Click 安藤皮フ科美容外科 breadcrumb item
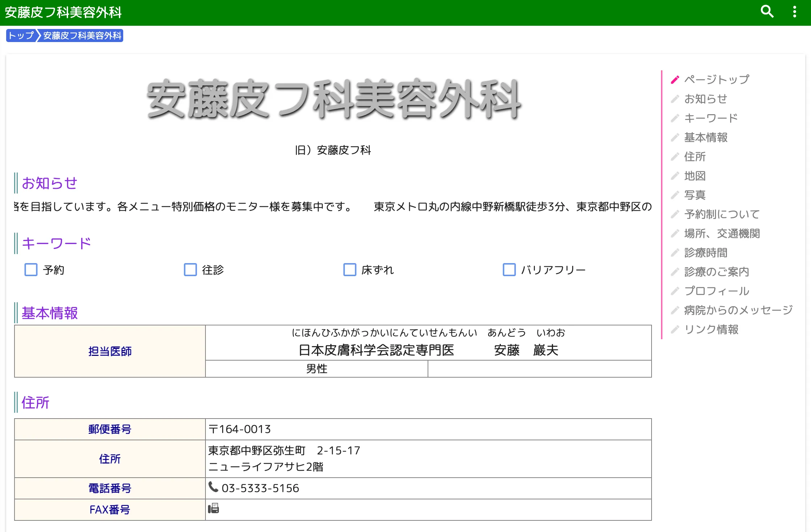This screenshot has height=532, width=811. (x=82, y=36)
